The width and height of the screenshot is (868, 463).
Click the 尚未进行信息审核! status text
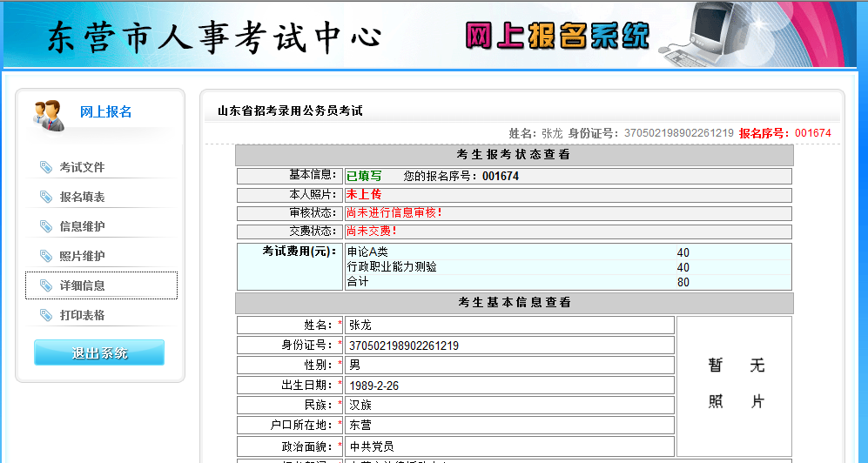pyautogui.click(x=394, y=212)
